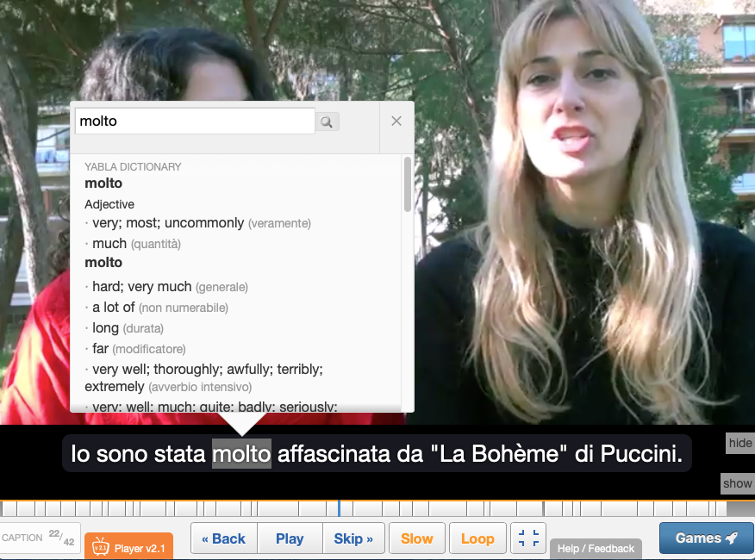Click the dictionary search input field
The width and height of the screenshot is (755, 560).
(x=195, y=121)
